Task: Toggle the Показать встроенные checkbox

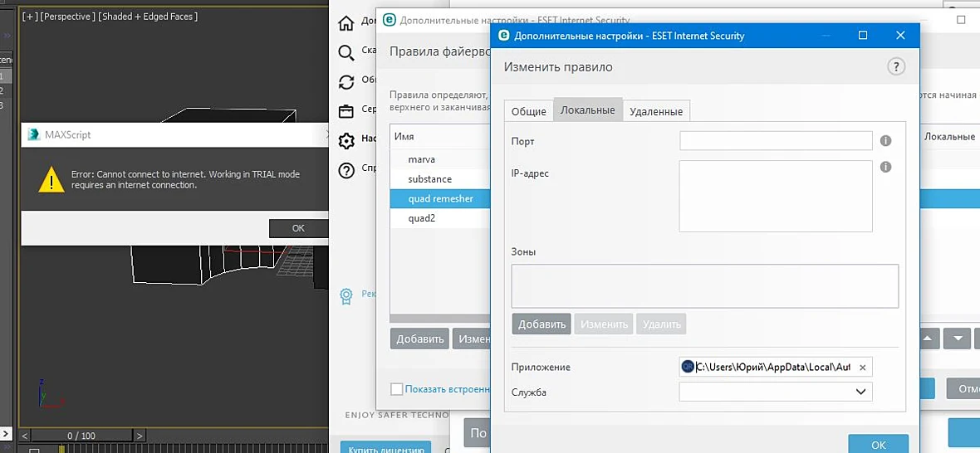Action: tap(396, 389)
